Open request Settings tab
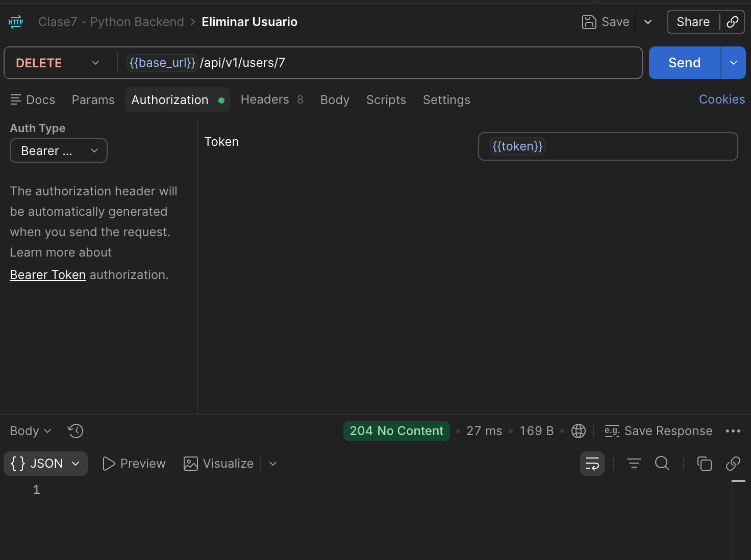The width and height of the screenshot is (751, 560). click(446, 100)
